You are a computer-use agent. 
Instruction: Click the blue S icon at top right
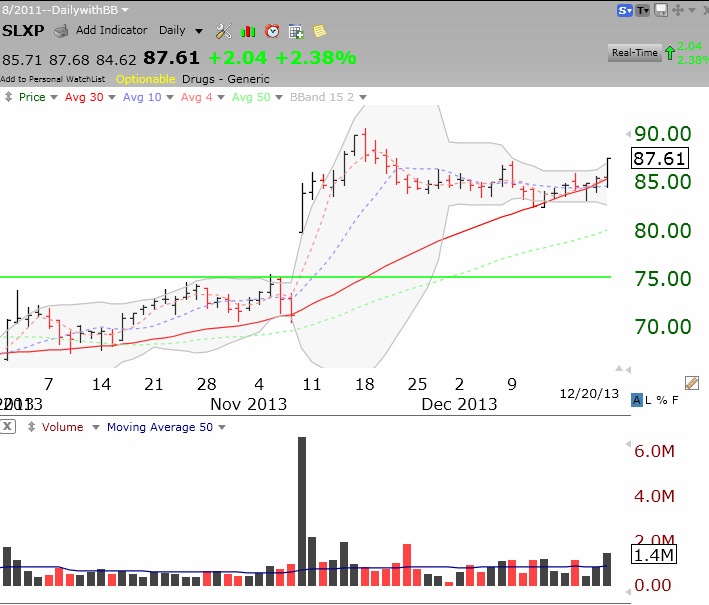(625, 10)
